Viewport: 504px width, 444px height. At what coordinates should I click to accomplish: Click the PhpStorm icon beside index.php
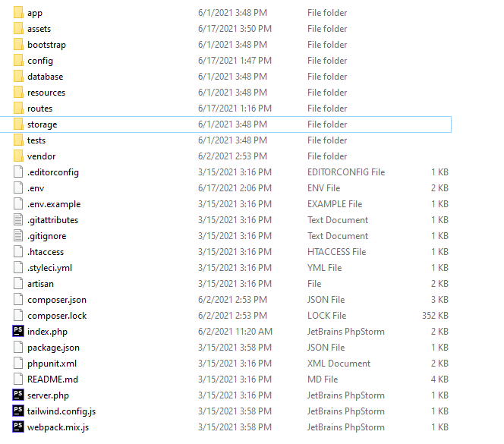coord(18,332)
